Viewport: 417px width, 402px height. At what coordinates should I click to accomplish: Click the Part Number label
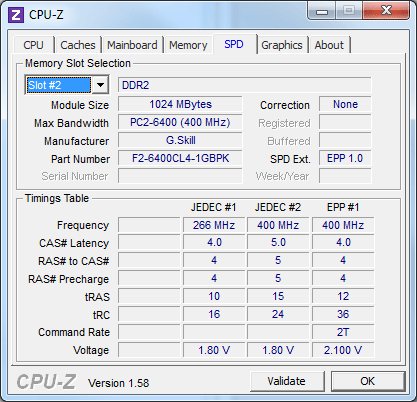coord(80,159)
